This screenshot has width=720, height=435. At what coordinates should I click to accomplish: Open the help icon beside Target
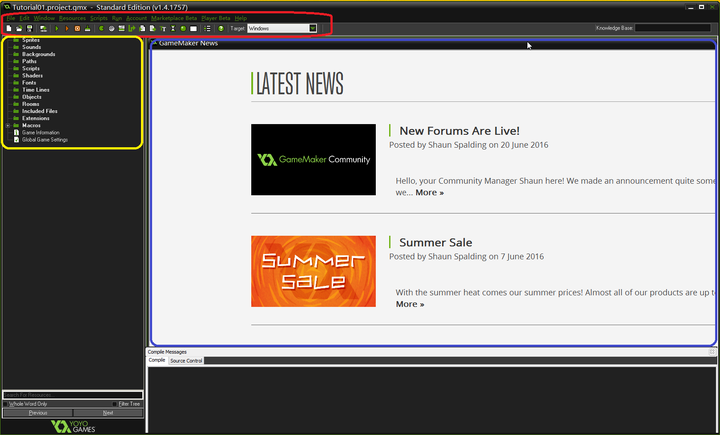point(221,28)
